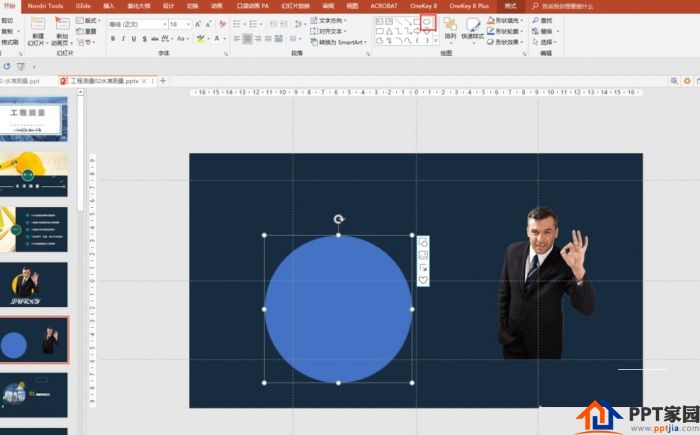Select the triangle shape in shapes gallery
The height and width of the screenshot is (435, 700).
coord(389,31)
